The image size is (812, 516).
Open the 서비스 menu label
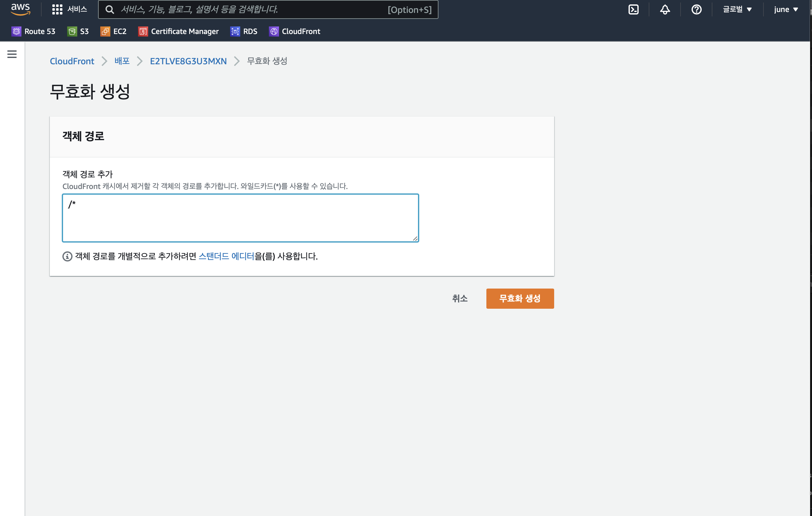pos(77,9)
